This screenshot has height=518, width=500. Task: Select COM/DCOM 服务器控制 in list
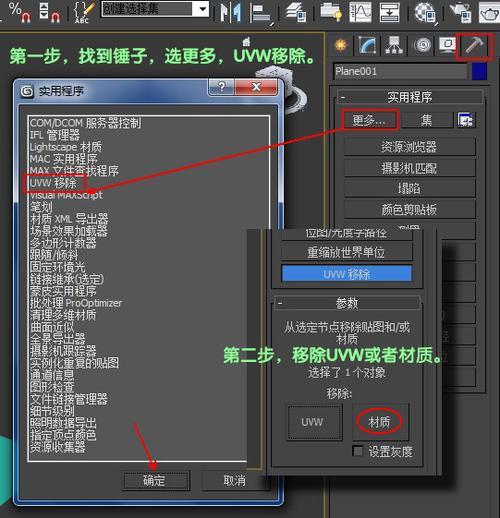click(85, 123)
